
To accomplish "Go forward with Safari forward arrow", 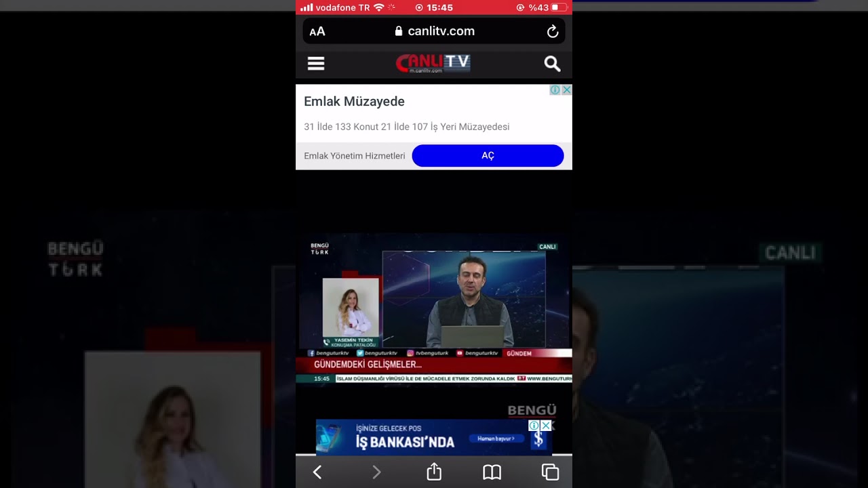I will point(376,472).
